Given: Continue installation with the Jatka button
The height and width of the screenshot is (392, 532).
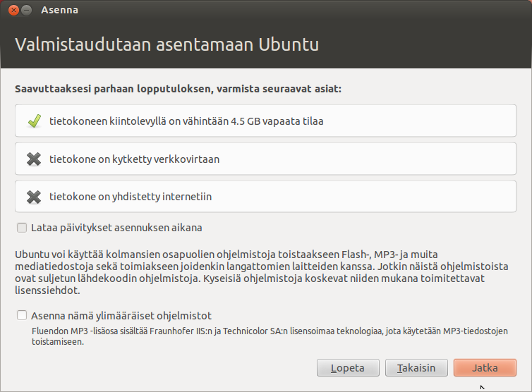Looking at the screenshot, I should (x=485, y=367).
